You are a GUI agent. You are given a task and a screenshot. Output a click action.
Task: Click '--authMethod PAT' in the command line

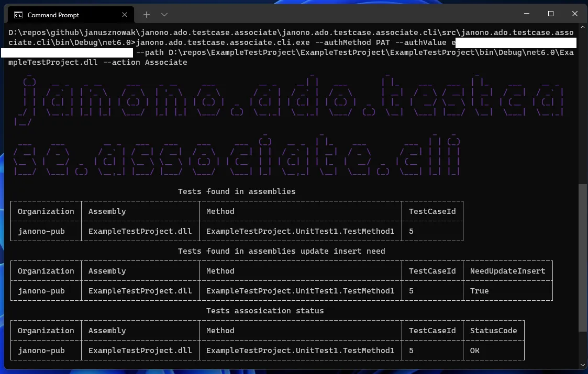point(352,42)
